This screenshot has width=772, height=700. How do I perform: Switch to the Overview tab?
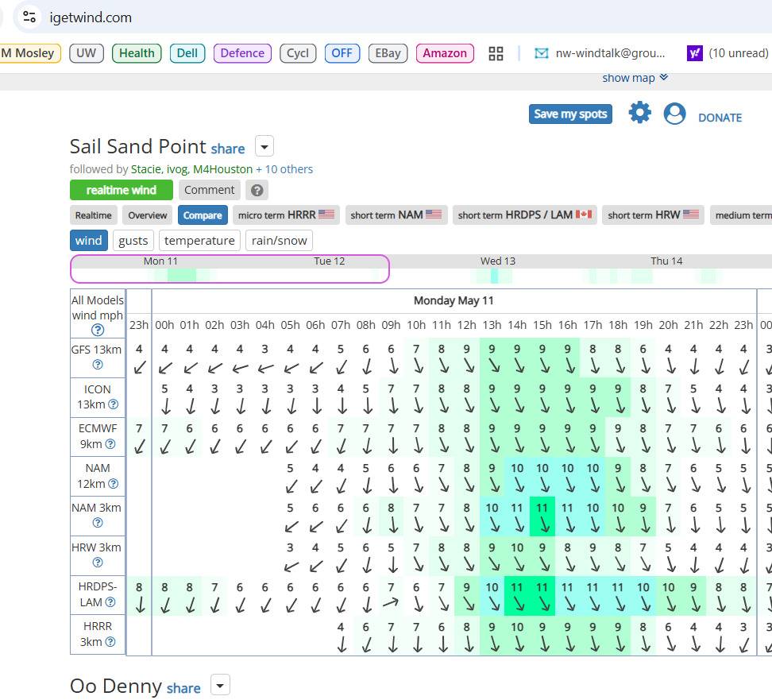click(x=147, y=215)
